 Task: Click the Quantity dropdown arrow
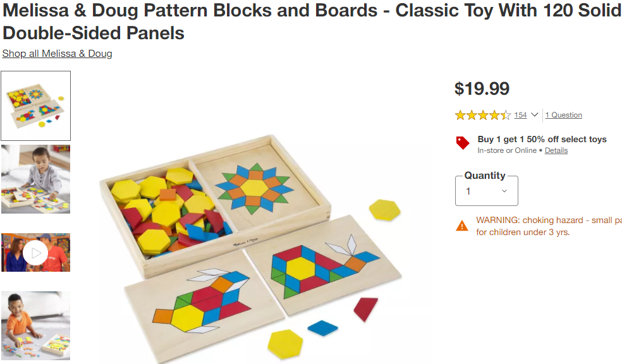tap(504, 191)
